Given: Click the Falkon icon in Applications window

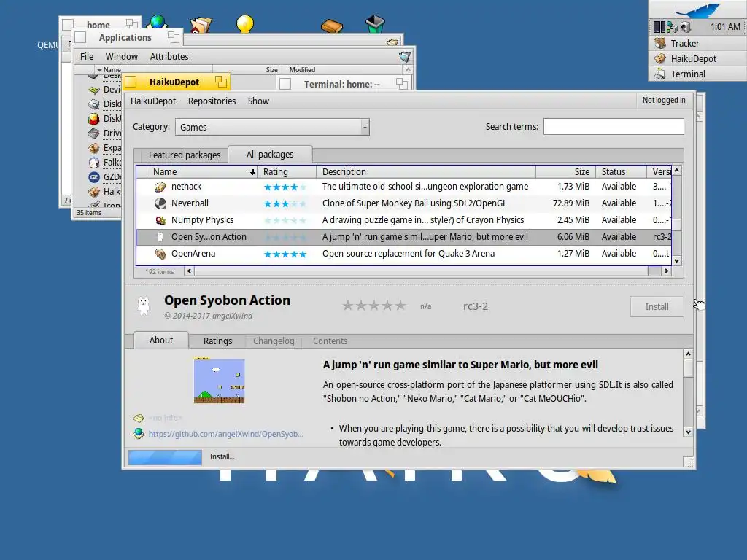Looking at the screenshot, I should point(94,163).
